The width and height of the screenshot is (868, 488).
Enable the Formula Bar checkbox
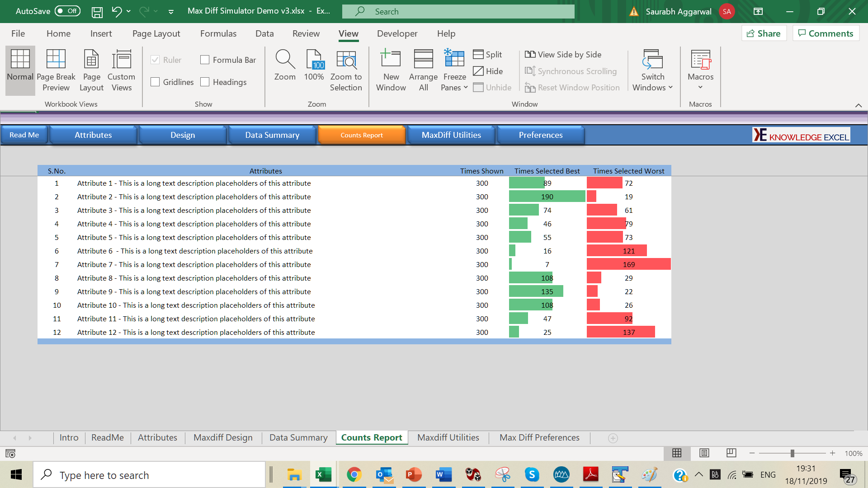(205, 60)
